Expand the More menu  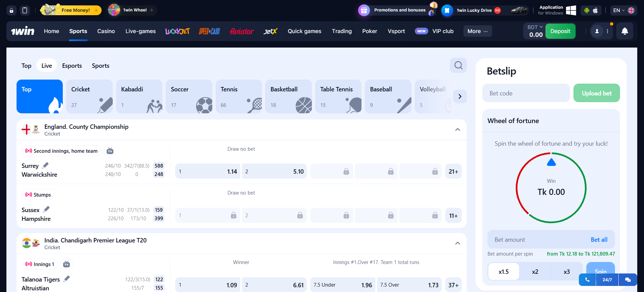point(478,31)
